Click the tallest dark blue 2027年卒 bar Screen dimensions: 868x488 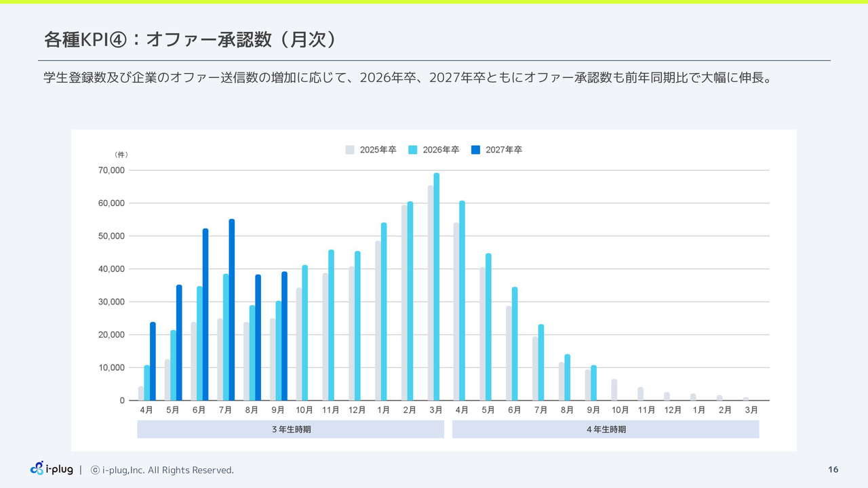pyautogui.click(x=232, y=310)
